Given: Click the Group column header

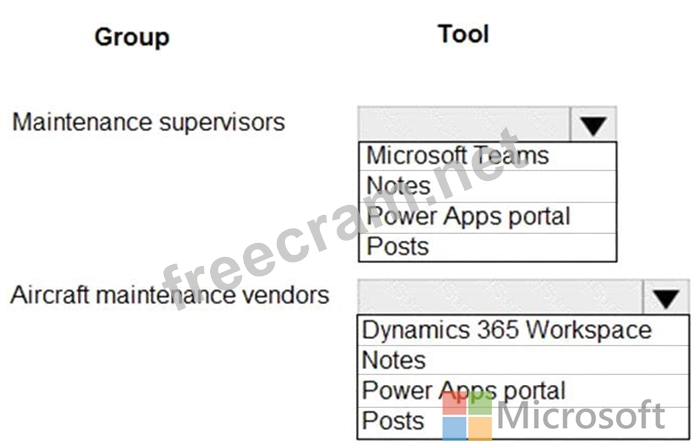Looking at the screenshot, I should tap(132, 37).
